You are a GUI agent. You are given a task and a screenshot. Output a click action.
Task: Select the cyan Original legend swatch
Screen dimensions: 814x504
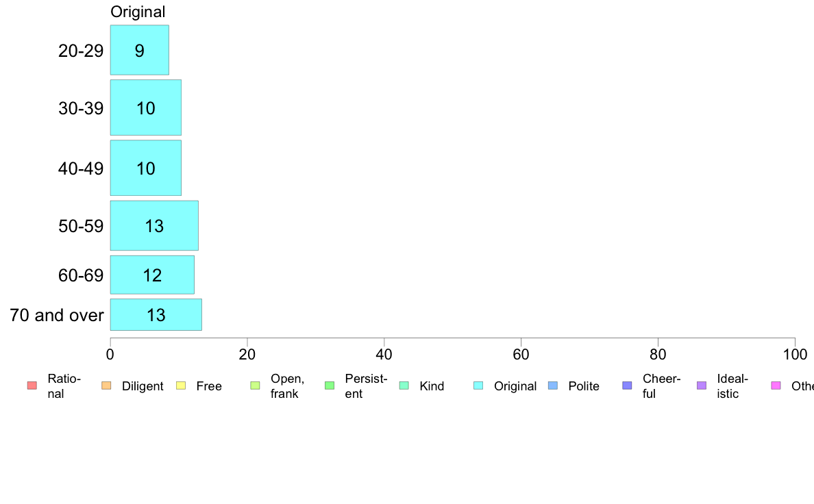click(478, 386)
